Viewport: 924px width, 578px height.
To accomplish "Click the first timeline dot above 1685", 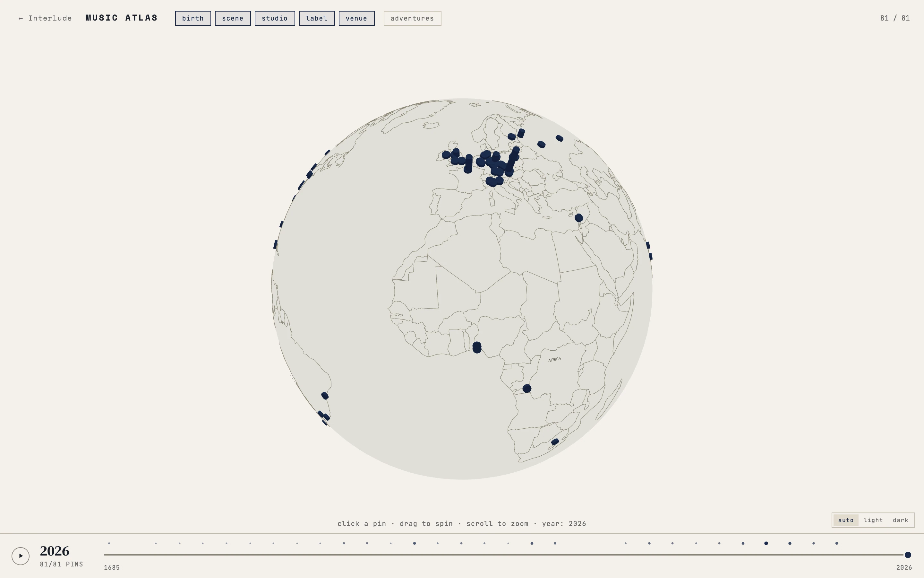I will pos(109,543).
